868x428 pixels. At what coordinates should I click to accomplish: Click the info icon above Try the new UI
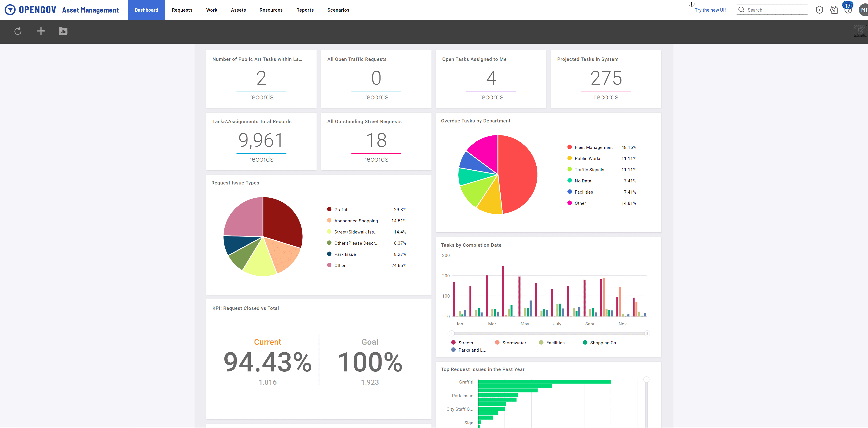(691, 4)
